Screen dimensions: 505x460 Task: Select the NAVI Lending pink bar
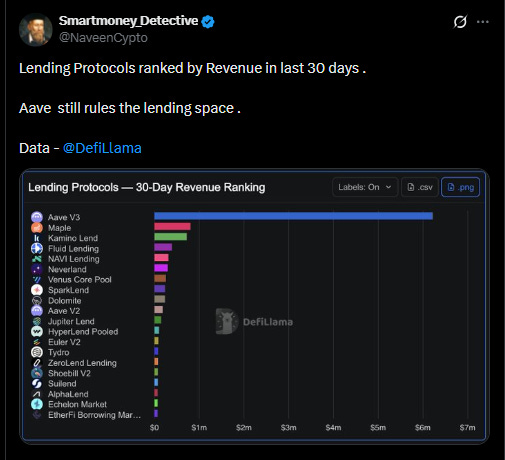coord(161,258)
